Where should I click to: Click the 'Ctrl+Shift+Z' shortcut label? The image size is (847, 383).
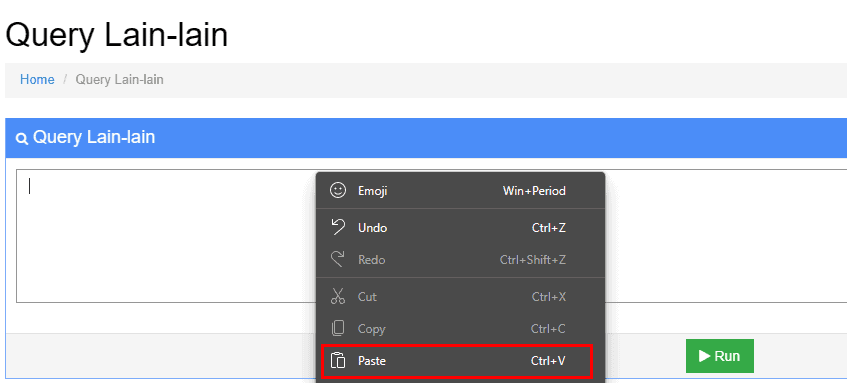coord(533,260)
